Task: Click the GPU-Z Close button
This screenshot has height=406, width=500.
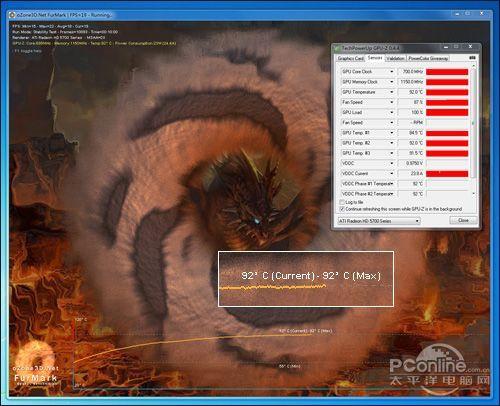Action: point(463,220)
